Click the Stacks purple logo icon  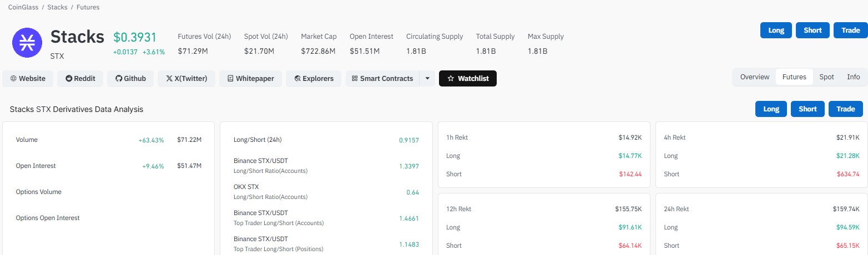tap(27, 42)
